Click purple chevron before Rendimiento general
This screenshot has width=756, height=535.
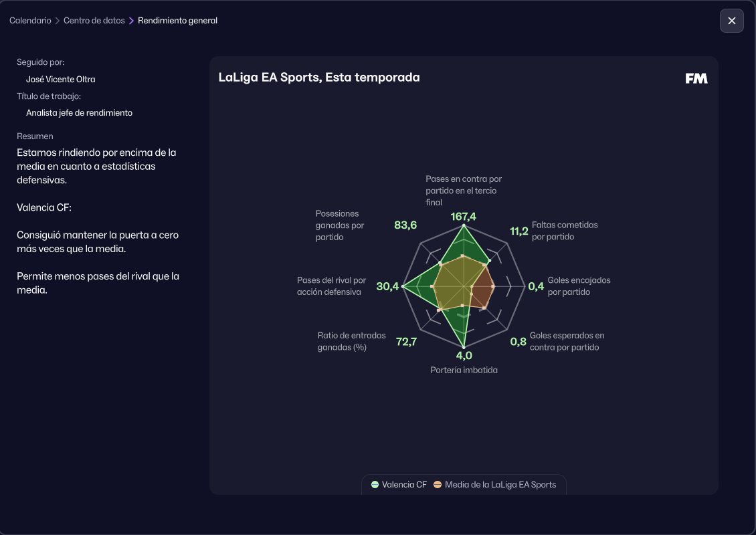131,21
